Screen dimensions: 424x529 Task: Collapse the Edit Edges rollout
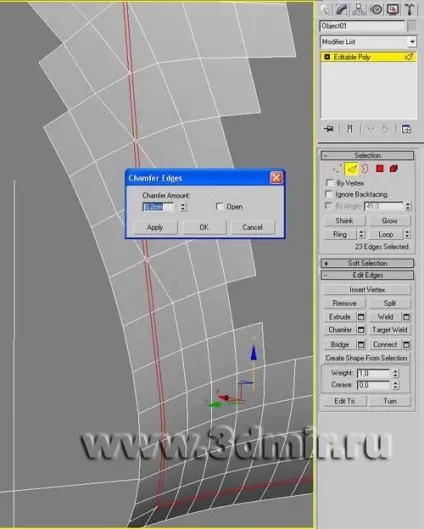(367, 275)
